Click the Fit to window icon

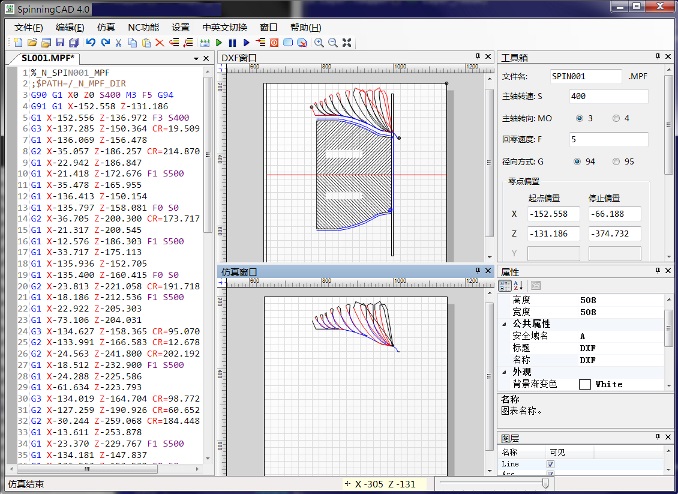(346, 43)
